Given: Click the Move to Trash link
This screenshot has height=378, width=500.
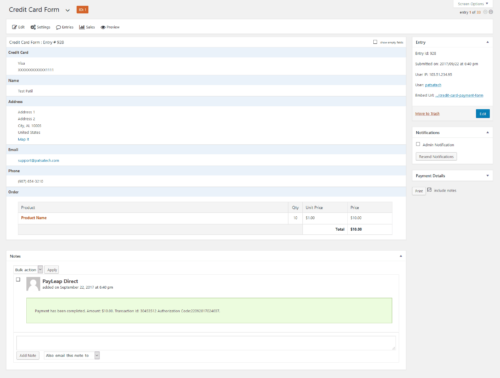Looking at the screenshot, I should point(427,114).
